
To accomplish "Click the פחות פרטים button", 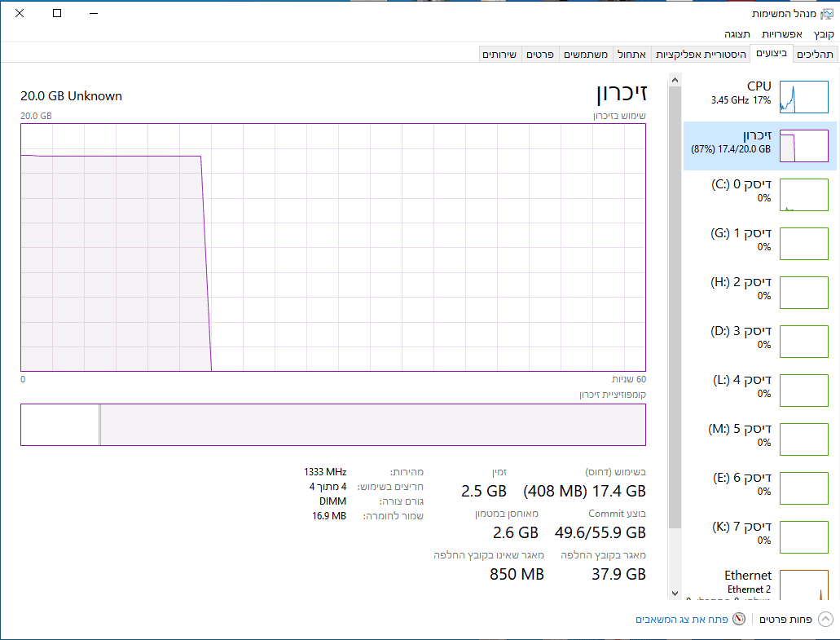I will click(x=785, y=620).
